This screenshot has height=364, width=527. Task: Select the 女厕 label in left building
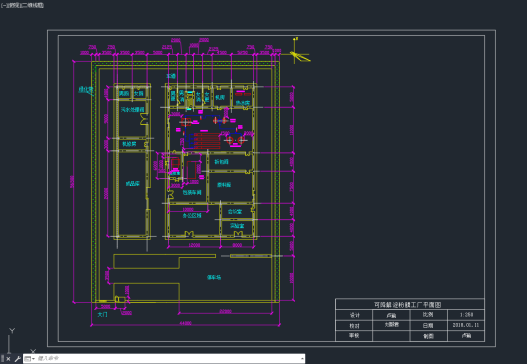tap(139, 93)
